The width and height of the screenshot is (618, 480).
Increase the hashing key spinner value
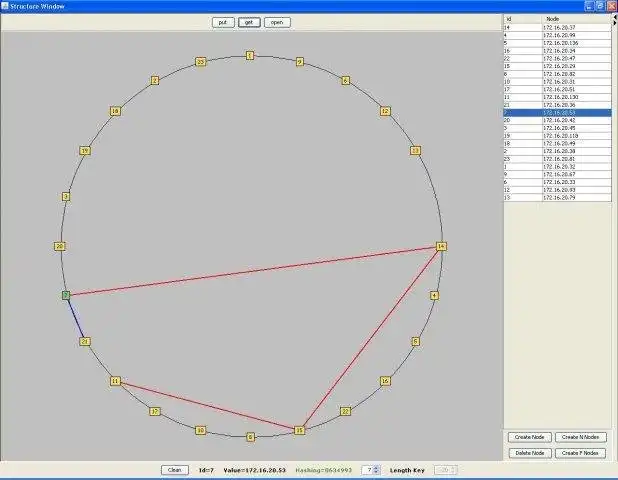pyautogui.click(x=377, y=466)
